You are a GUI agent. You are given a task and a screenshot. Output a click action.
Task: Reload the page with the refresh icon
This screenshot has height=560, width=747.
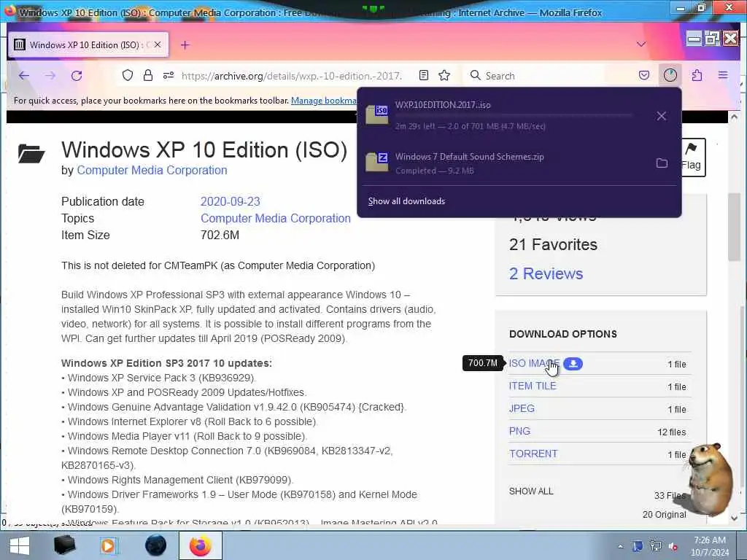click(x=76, y=76)
